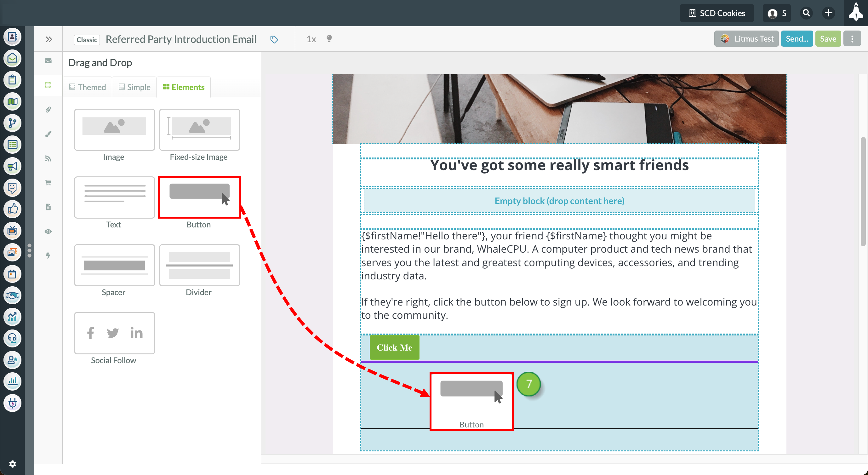The image size is (868, 475).
Task: Open the TV media sidebar icon
Action: 13,231
